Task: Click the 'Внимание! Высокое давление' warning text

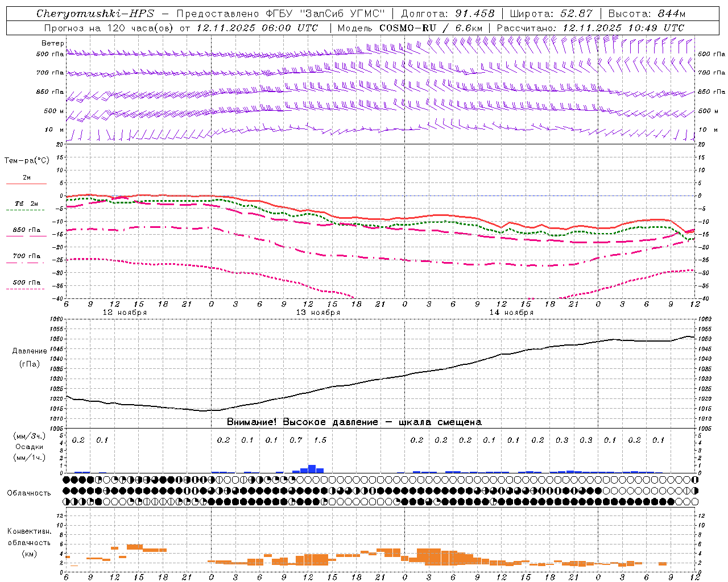Action: point(303,422)
